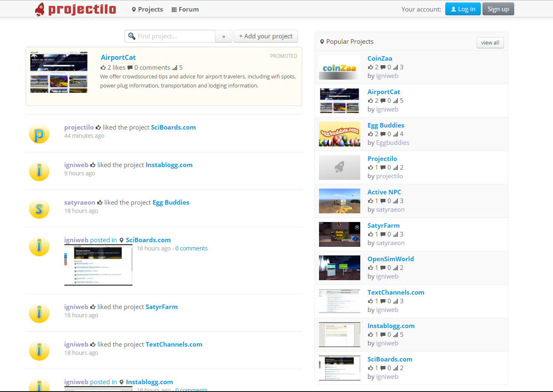
Task: Open SatyrFarm link liked by igniweb
Action: tap(162, 307)
